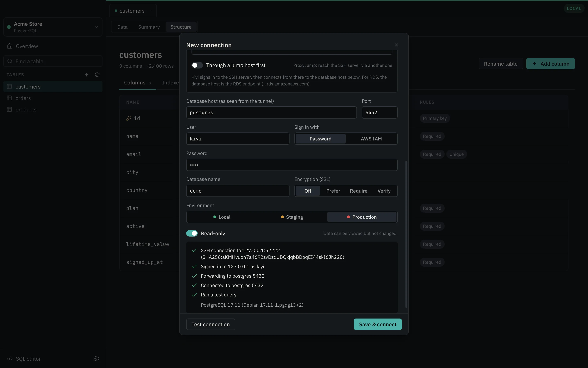Set SSL encryption to Off
The height and width of the screenshot is (368, 588).
[x=308, y=191]
